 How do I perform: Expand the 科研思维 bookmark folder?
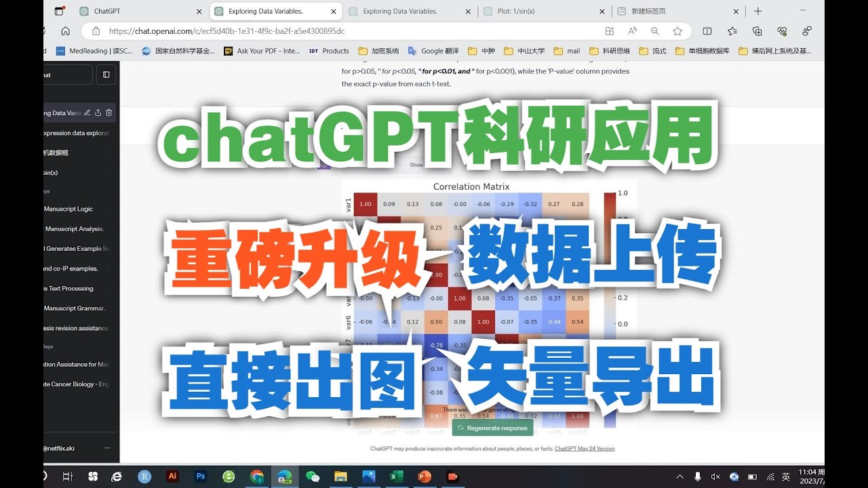point(610,51)
